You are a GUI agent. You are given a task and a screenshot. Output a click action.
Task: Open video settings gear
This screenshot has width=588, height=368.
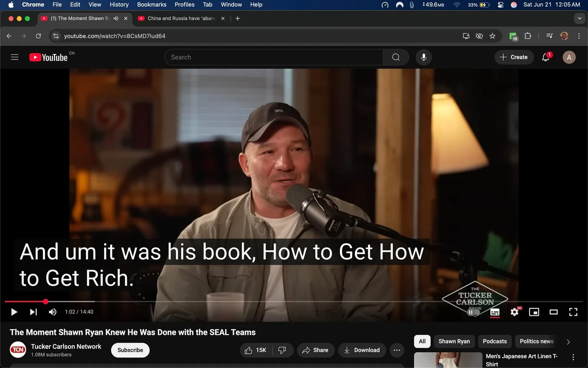514,312
